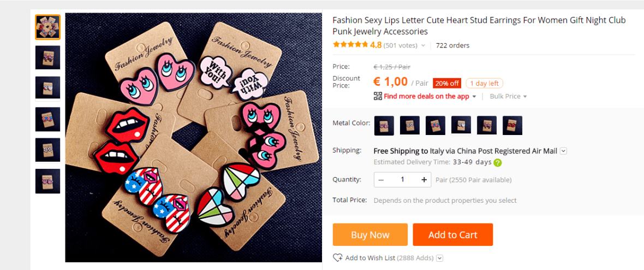Increase quantity with the plus button
644x270 pixels.
click(424, 180)
